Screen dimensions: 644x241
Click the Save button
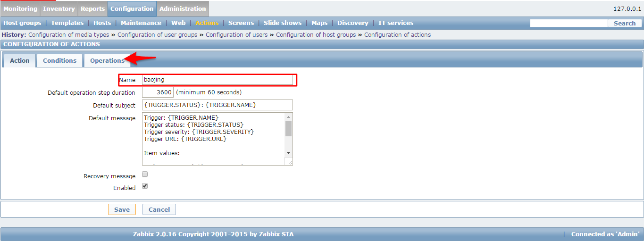[x=122, y=209]
